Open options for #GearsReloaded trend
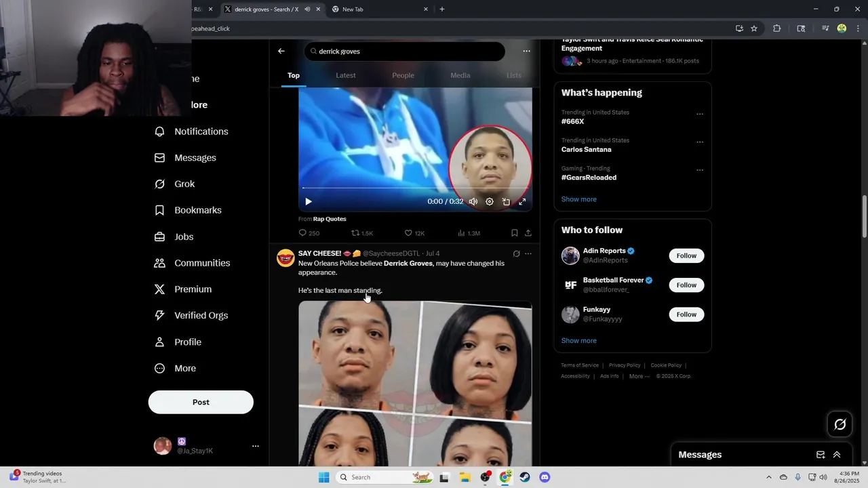868x488 pixels. coord(700,170)
